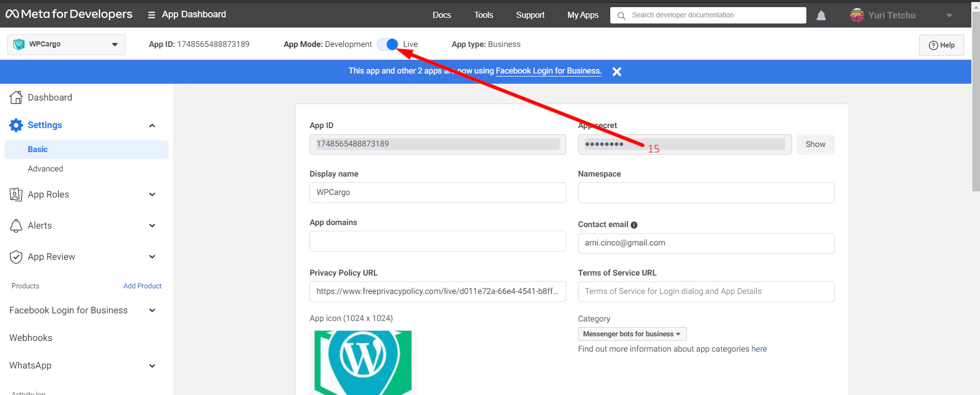Click the hamburger menu icon beside App Dashboard
Image resolution: width=980 pixels, height=395 pixels.
pos(151,15)
